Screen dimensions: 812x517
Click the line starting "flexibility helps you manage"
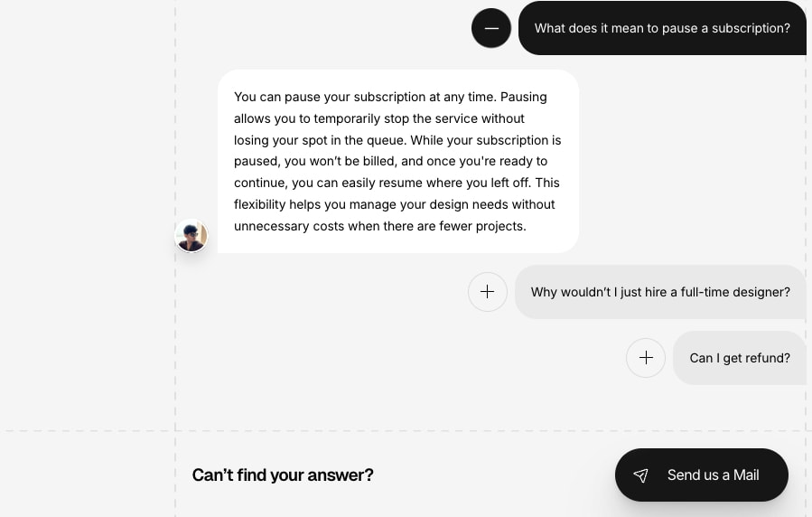click(x=394, y=204)
